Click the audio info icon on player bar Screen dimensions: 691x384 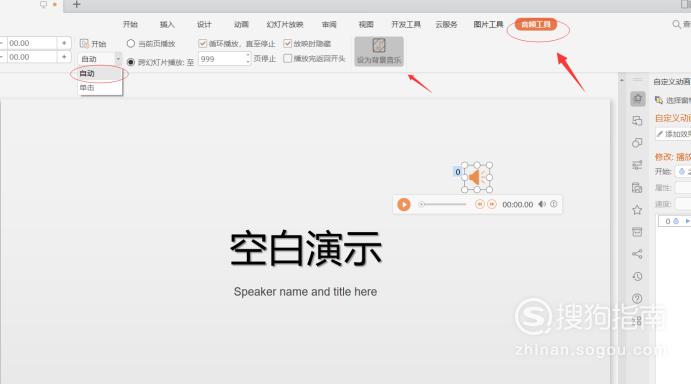click(554, 204)
